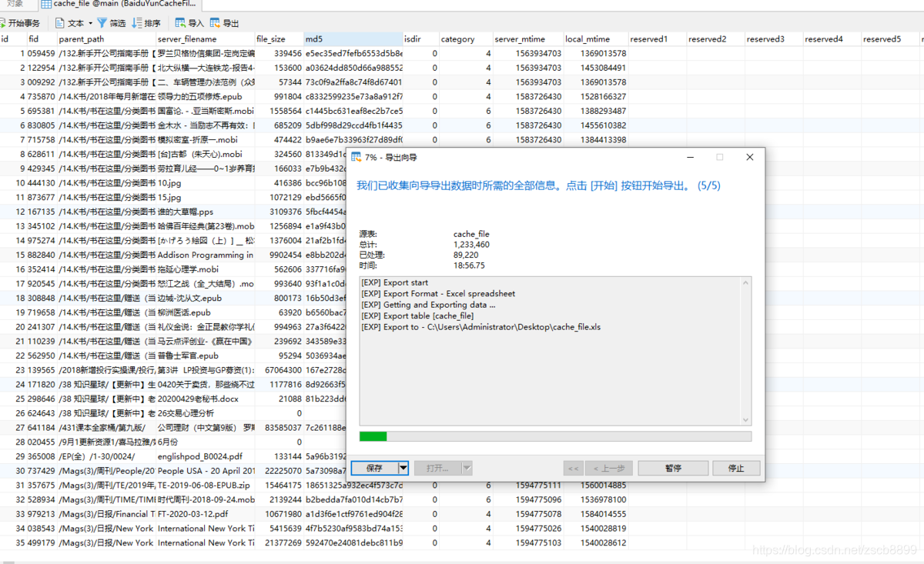Screen dimensions: 924x564
Task: Click the 开始事务 begin transaction toolbar button
Action: (x=21, y=23)
